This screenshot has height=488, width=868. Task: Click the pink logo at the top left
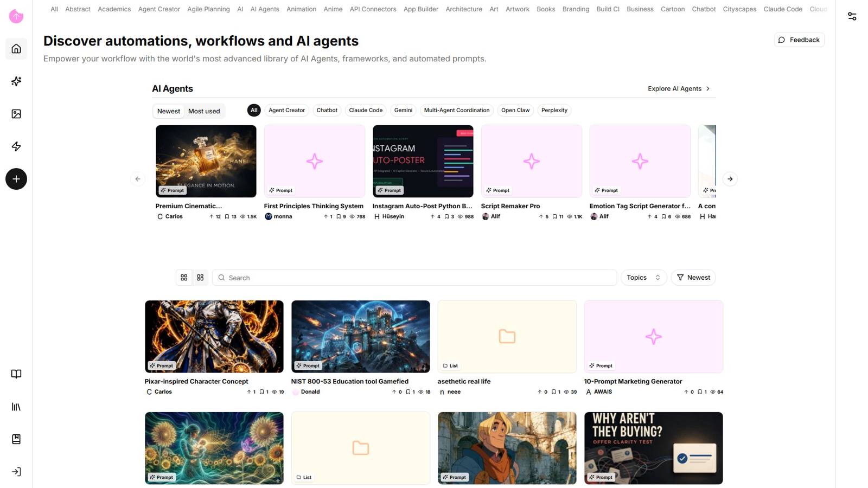16,16
